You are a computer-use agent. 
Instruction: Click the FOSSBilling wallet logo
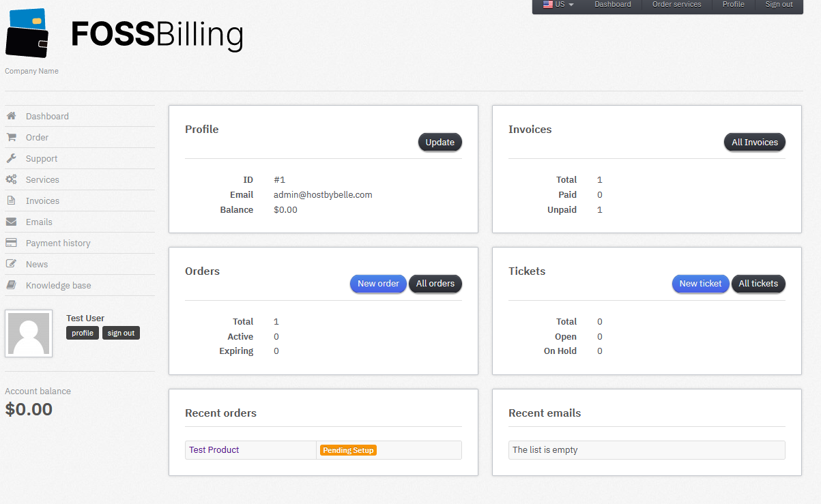coord(27,33)
